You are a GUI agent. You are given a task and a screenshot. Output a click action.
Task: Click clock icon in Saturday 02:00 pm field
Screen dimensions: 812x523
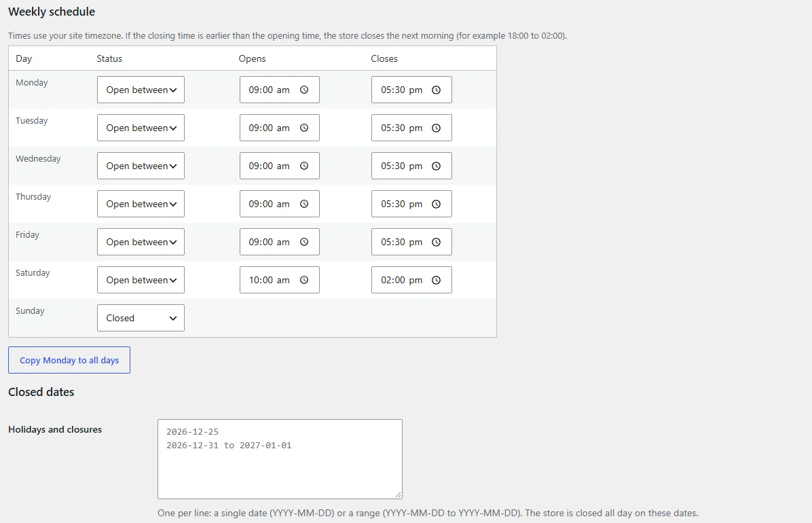click(436, 280)
